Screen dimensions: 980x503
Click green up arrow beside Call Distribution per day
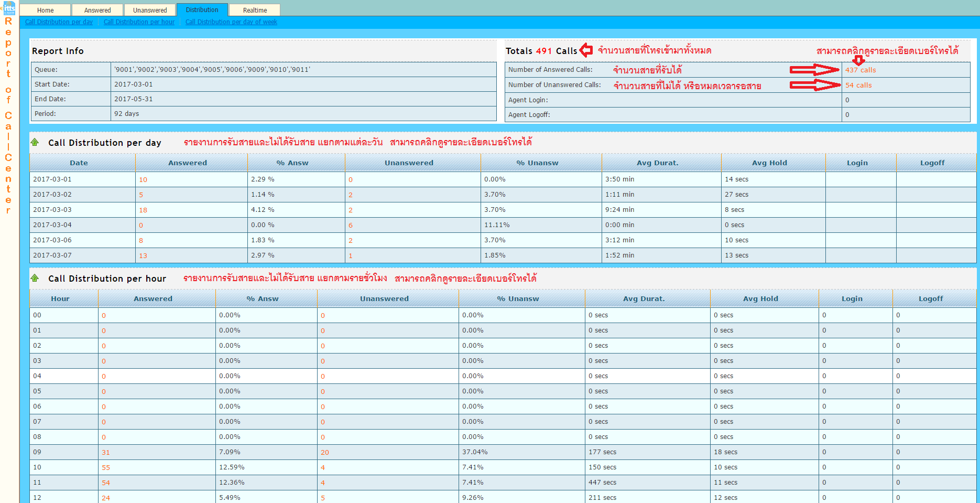35,142
